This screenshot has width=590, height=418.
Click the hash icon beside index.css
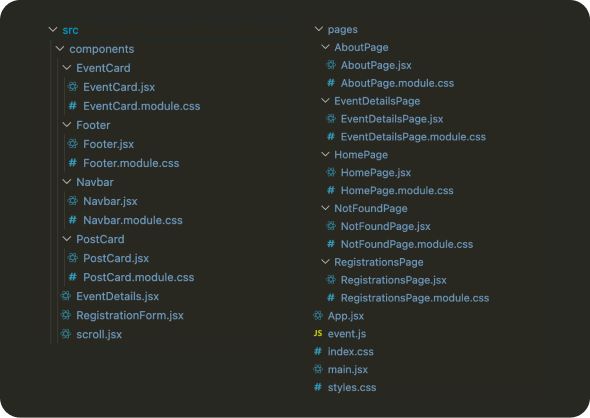point(318,351)
